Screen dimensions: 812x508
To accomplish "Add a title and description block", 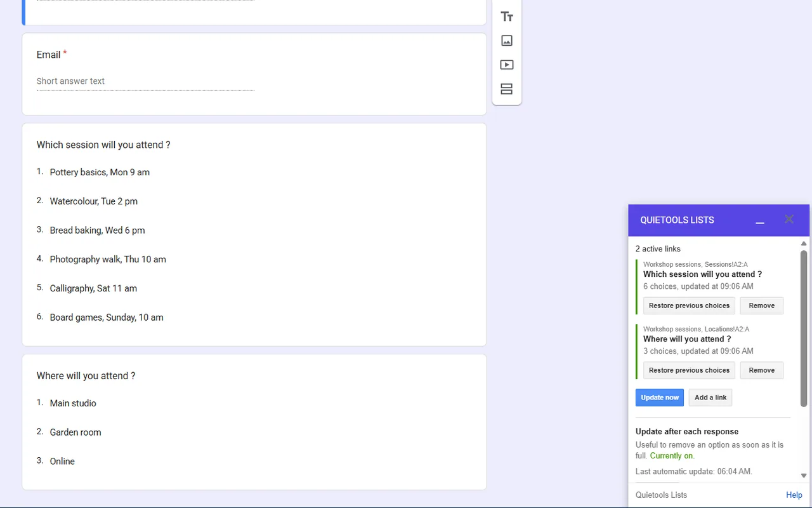I will tap(506, 17).
